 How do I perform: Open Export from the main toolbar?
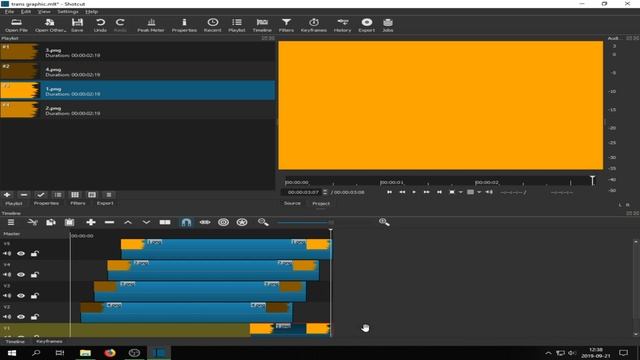[x=367, y=25]
